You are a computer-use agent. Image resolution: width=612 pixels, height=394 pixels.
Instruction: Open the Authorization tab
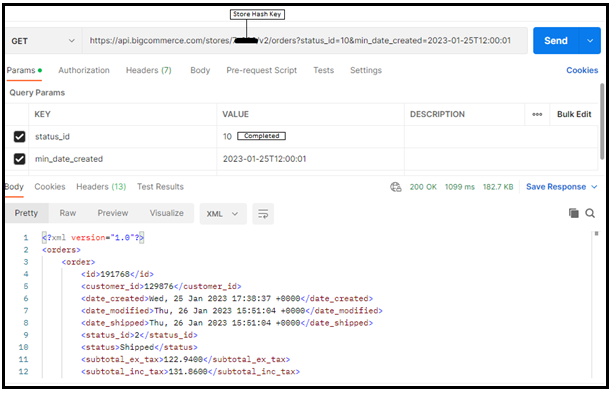pyautogui.click(x=84, y=70)
